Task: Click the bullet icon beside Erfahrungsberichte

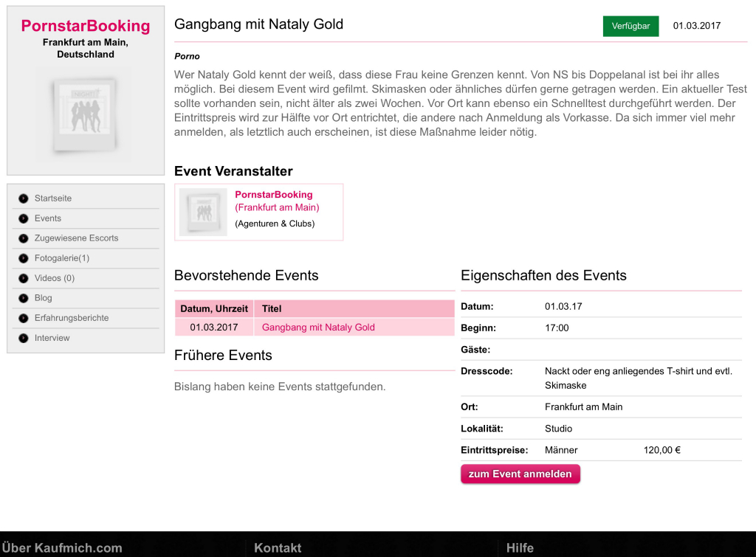Action: [x=23, y=319]
